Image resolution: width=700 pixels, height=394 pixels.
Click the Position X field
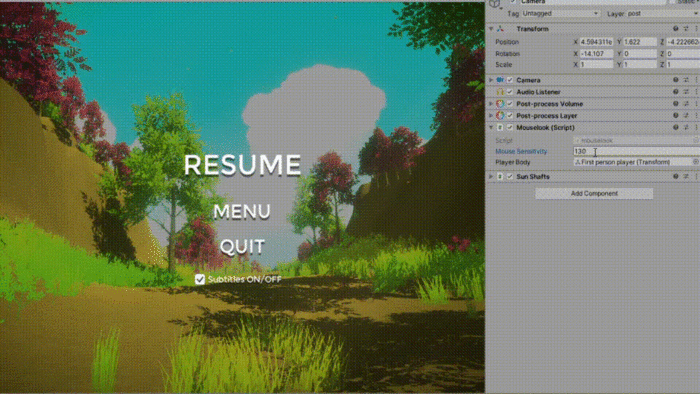click(596, 42)
